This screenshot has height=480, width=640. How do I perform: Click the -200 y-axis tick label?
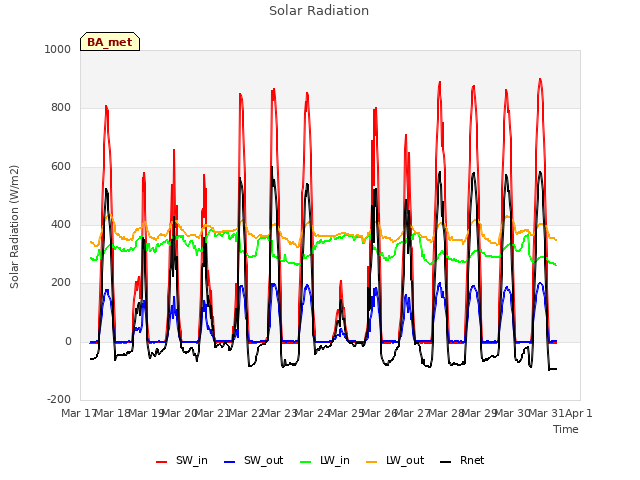59,399
